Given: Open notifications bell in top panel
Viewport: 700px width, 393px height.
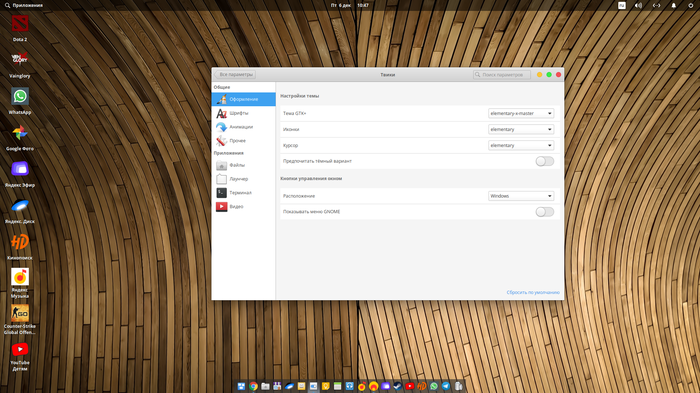Looking at the screenshot, I should click(673, 5).
